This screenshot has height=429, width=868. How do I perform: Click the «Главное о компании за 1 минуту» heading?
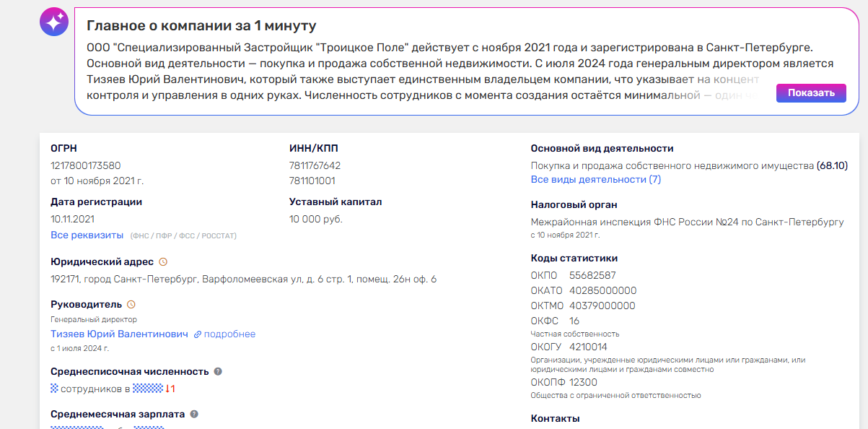pos(201,27)
